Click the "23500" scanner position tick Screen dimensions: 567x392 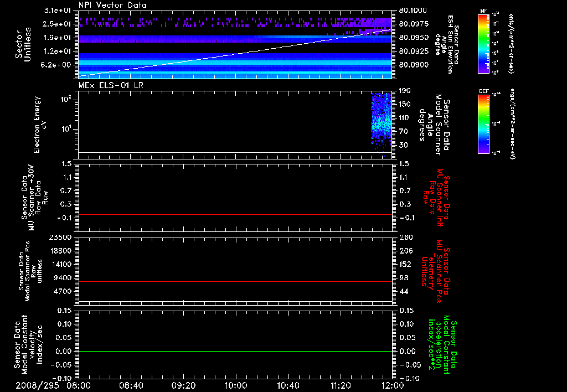[x=60, y=237]
